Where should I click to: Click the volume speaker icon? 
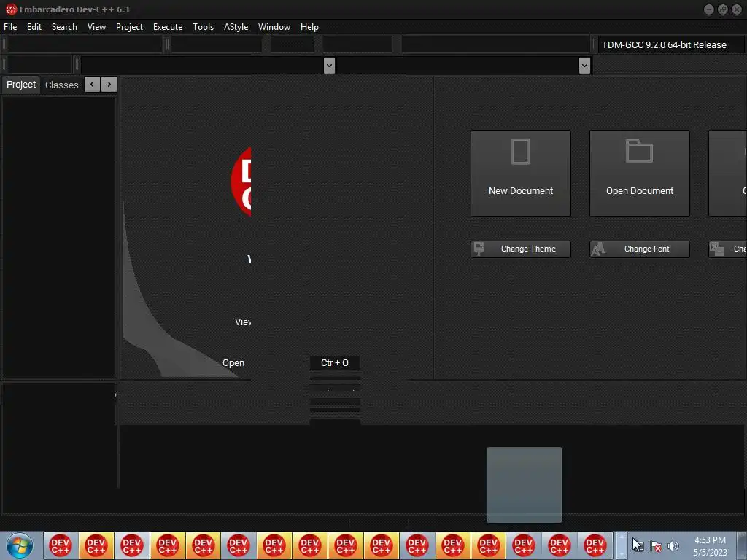pos(673,546)
